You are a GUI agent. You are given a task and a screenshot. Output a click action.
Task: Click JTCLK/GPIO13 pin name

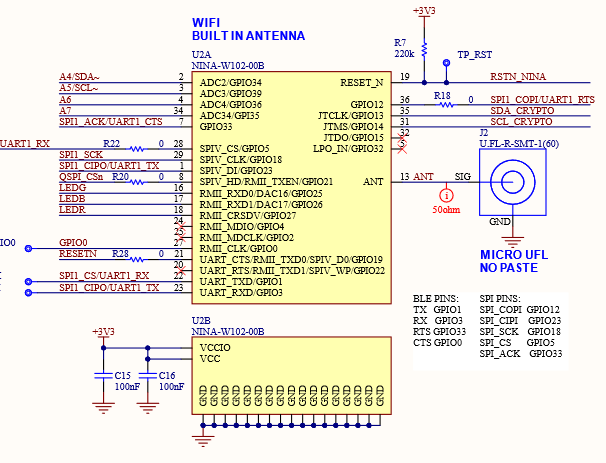[x=351, y=116]
